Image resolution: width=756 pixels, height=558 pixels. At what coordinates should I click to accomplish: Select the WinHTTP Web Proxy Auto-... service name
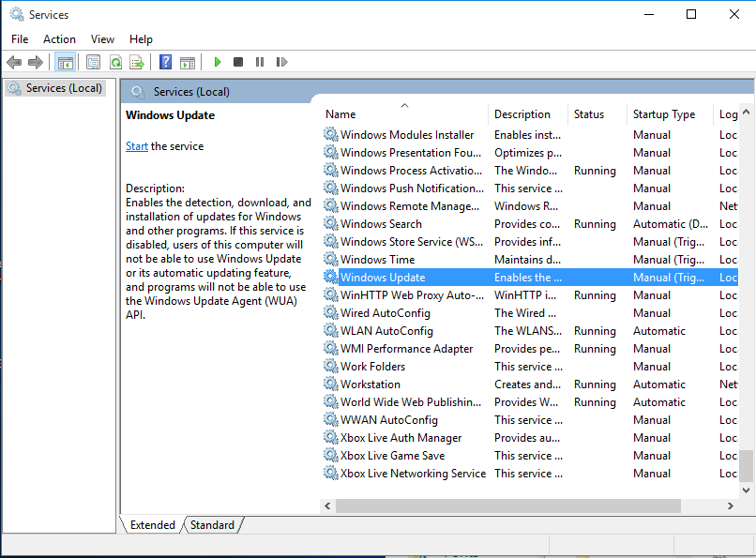pos(412,294)
